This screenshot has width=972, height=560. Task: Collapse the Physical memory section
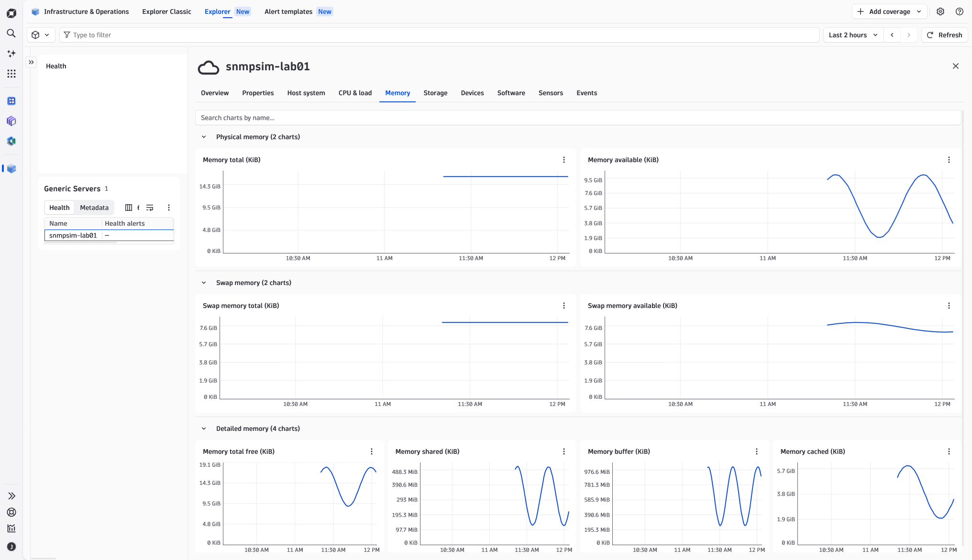pos(204,137)
